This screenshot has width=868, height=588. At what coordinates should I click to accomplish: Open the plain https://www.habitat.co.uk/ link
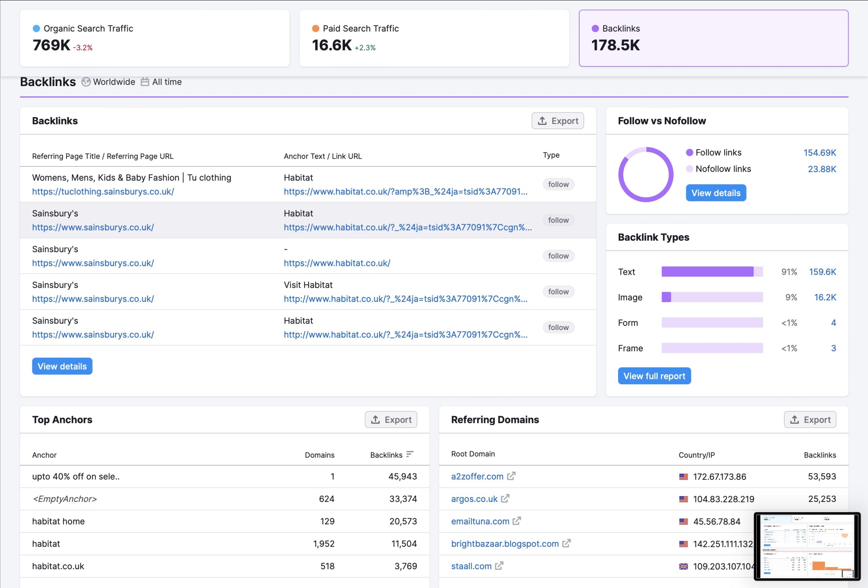pos(337,263)
